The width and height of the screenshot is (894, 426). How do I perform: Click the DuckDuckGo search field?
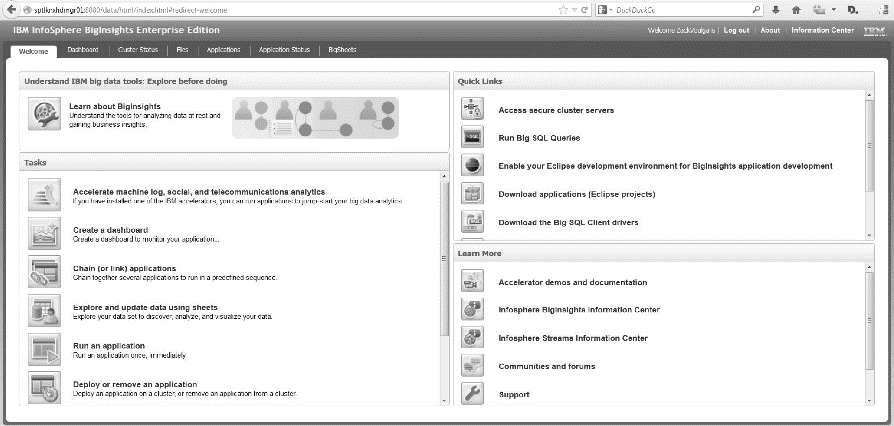click(682, 10)
